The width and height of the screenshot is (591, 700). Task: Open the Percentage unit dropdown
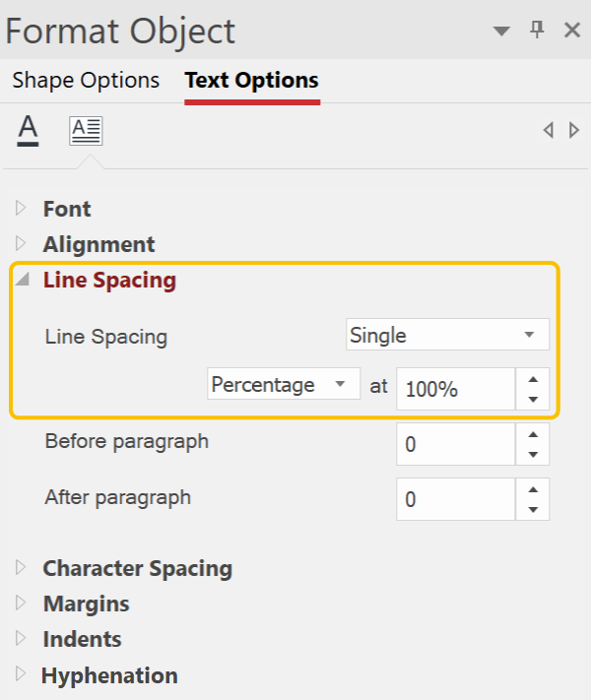pos(284,384)
